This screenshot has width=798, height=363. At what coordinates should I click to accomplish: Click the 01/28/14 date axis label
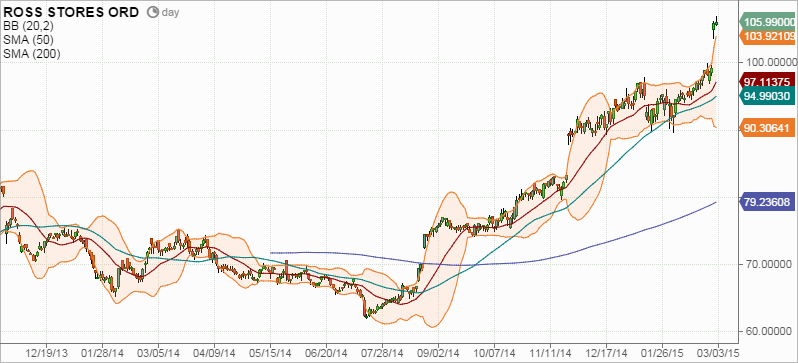coord(102,352)
